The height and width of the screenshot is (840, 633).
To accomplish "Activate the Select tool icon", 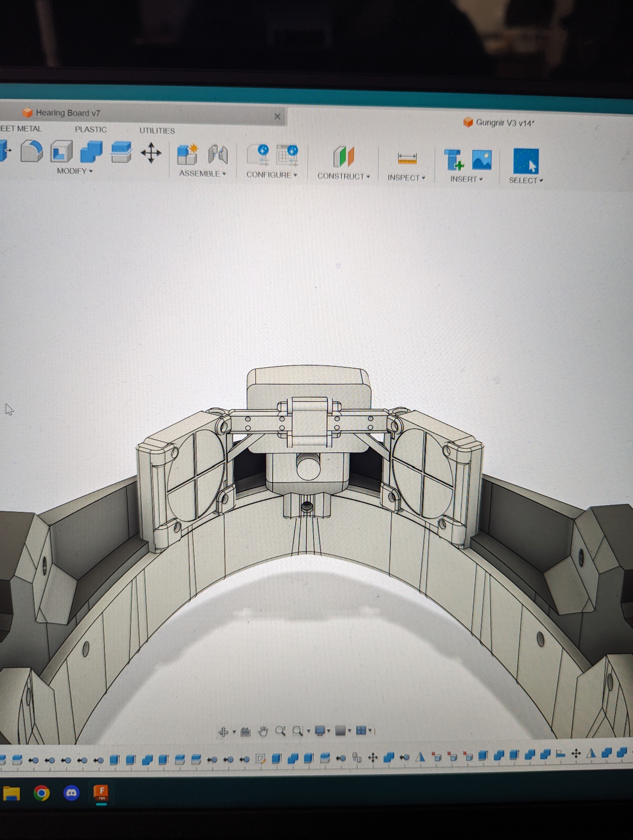I will [x=526, y=161].
